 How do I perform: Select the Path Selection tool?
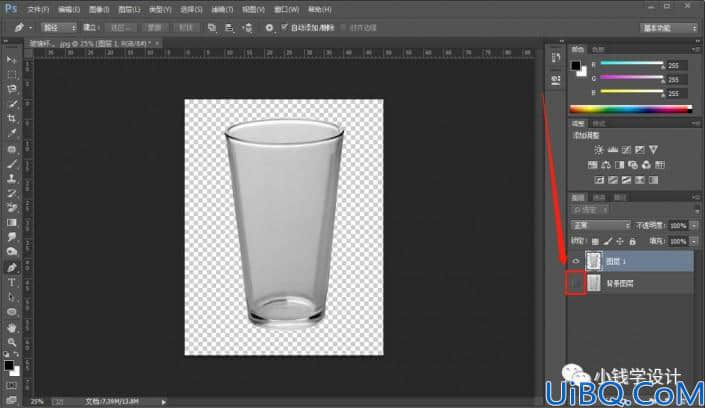(12, 297)
